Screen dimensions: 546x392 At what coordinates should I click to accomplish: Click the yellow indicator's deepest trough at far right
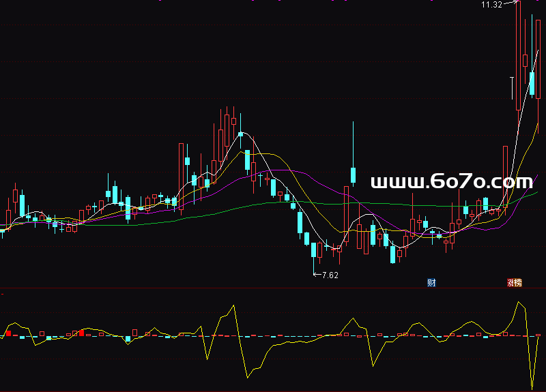(532, 387)
